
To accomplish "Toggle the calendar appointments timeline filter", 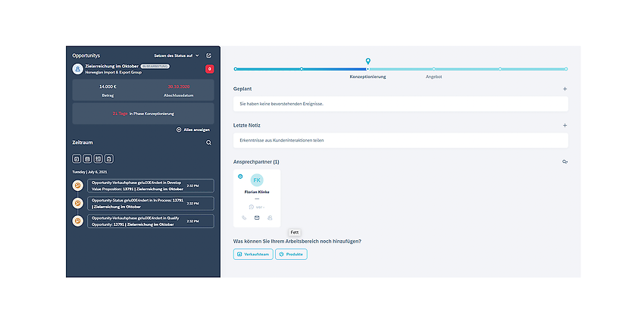I will pos(87,159).
